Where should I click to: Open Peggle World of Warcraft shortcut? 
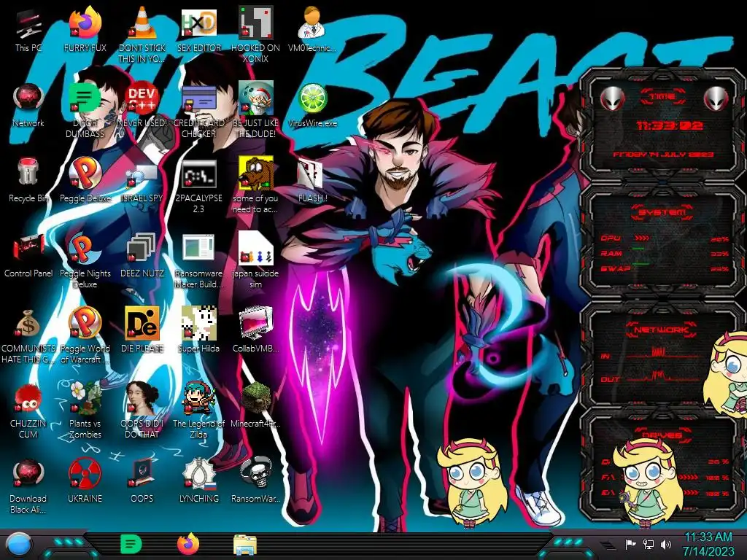coord(85,335)
